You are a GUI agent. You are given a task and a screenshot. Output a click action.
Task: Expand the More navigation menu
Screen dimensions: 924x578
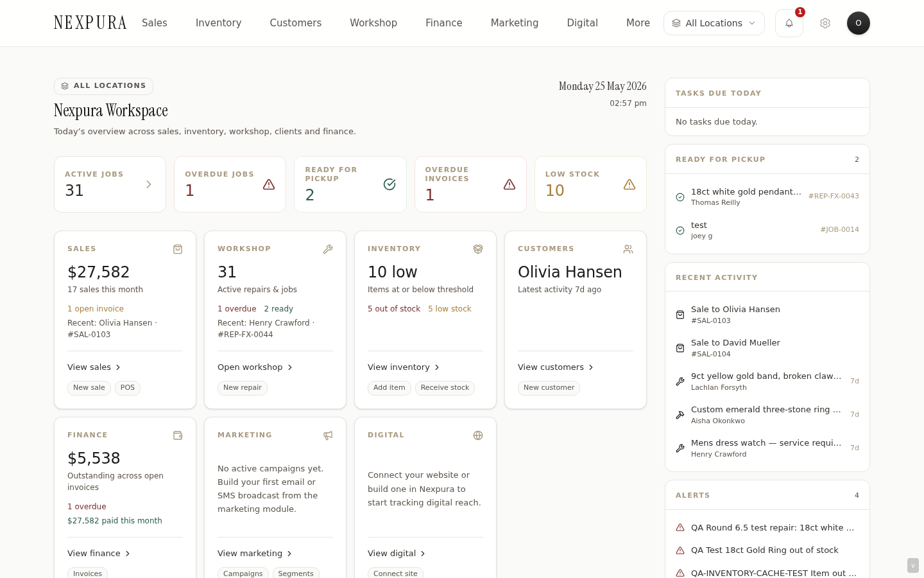[638, 23]
